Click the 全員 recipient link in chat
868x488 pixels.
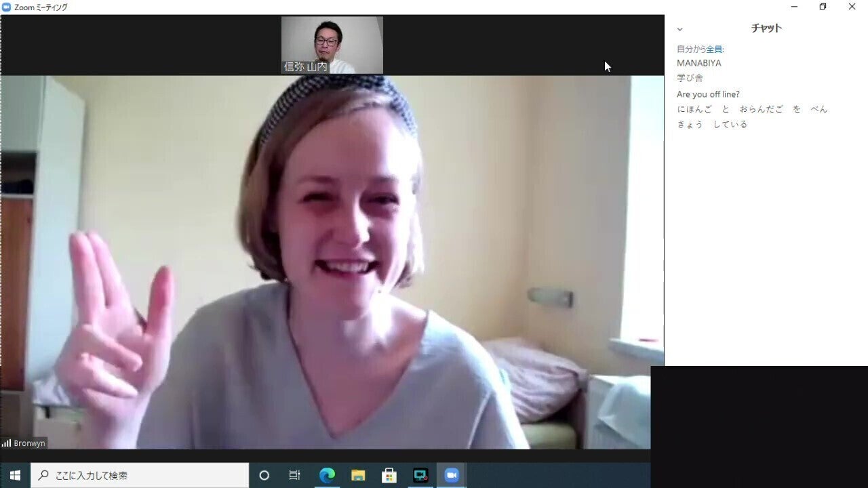point(714,49)
